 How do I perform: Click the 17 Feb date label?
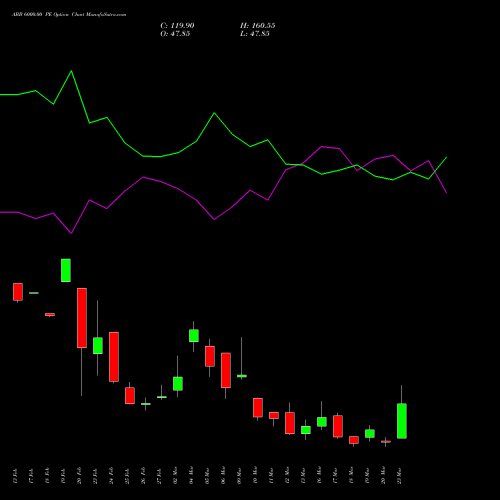[x=31, y=476]
